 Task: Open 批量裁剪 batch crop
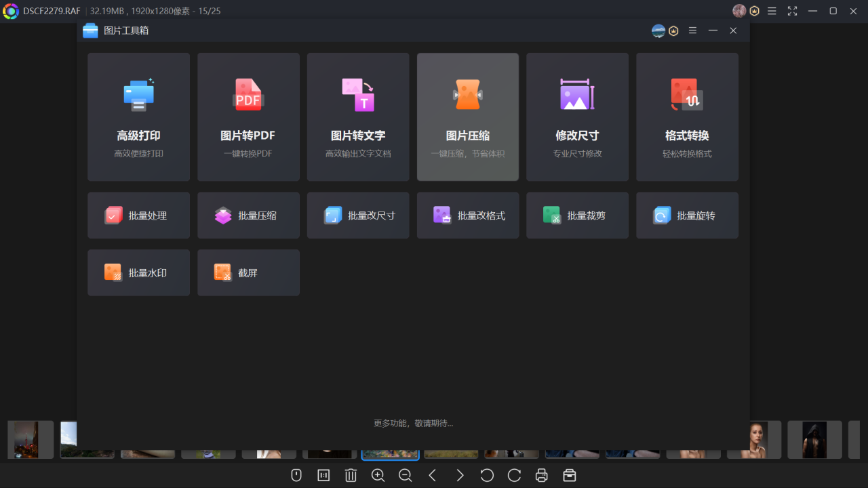click(577, 216)
